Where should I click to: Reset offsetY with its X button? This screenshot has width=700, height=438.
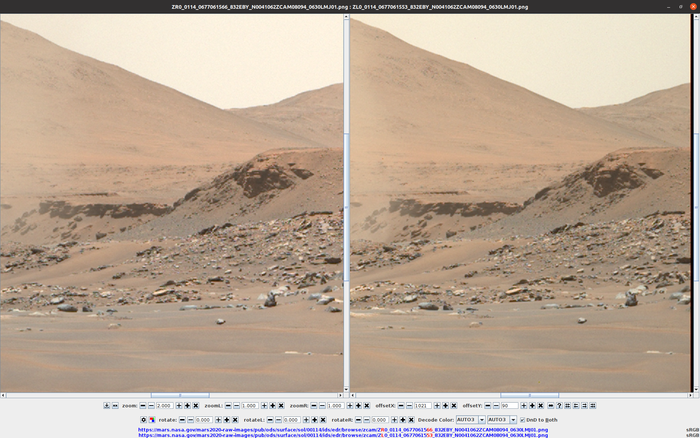[540, 406]
